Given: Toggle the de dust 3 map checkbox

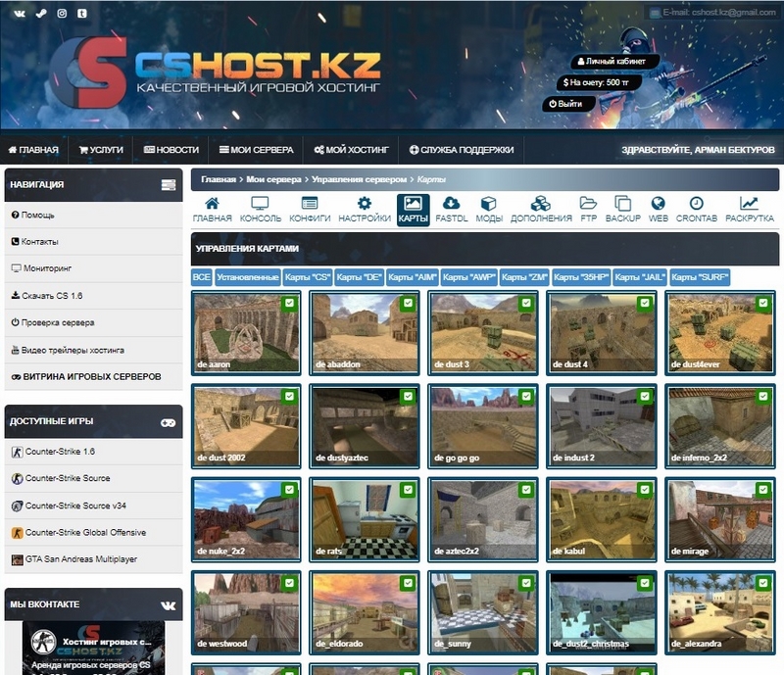Looking at the screenshot, I should 526,303.
